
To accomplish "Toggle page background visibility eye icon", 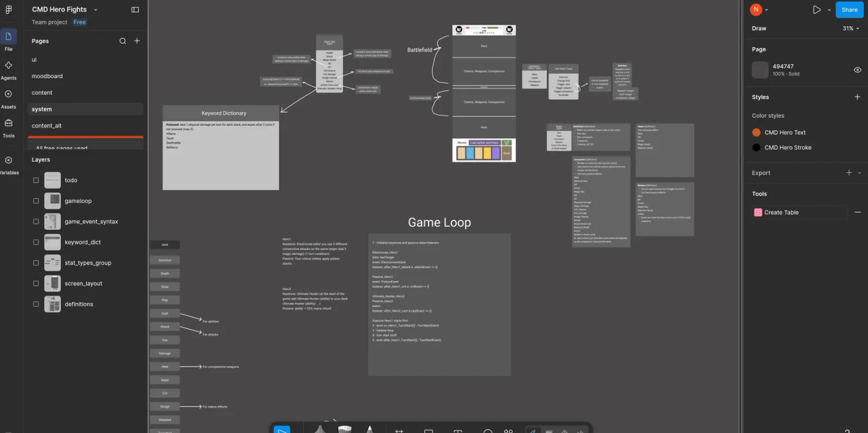I will [x=857, y=70].
